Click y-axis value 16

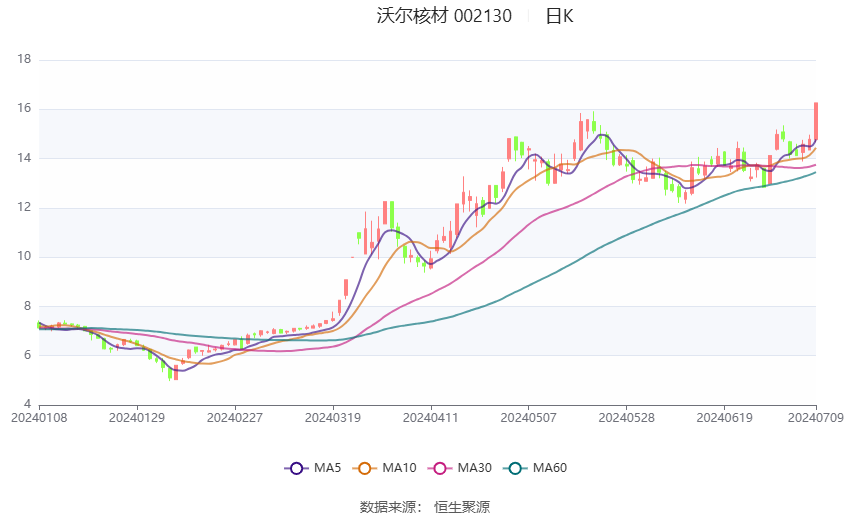tap(24, 108)
